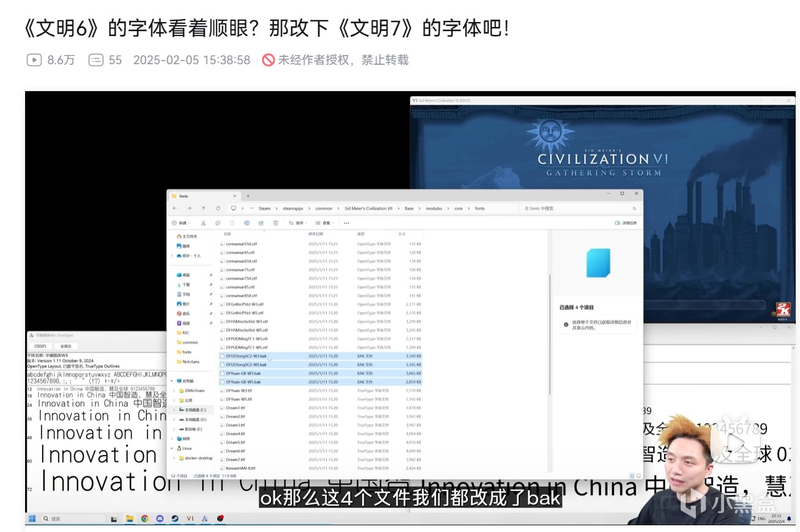800x532 pixels.
Task: Add a new Explorer tab with plus icon
Action: pyautogui.click(x=248, y=196)
